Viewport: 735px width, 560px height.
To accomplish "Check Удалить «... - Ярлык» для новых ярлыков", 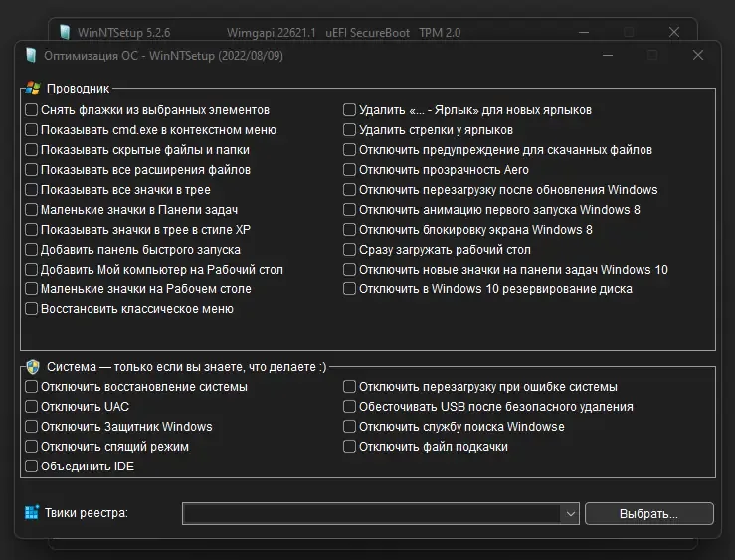I will [x=350, y=110].
